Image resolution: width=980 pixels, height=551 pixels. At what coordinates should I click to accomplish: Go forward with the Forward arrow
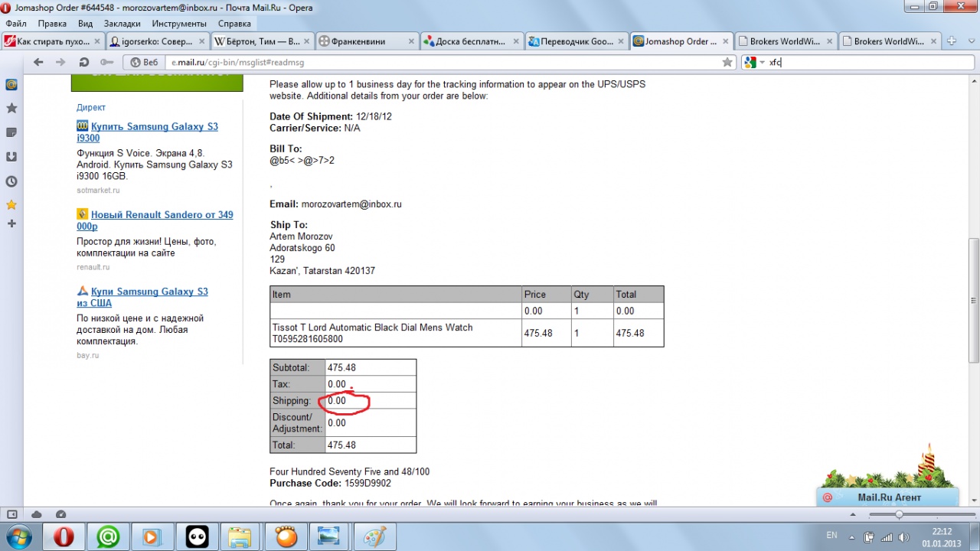click(x=60, y=62)
